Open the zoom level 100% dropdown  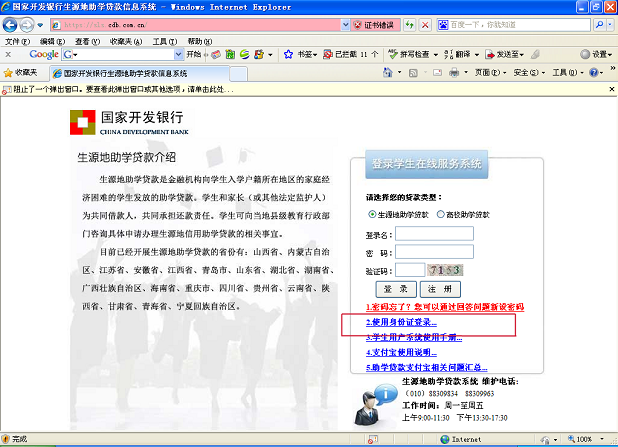[590, 439]
